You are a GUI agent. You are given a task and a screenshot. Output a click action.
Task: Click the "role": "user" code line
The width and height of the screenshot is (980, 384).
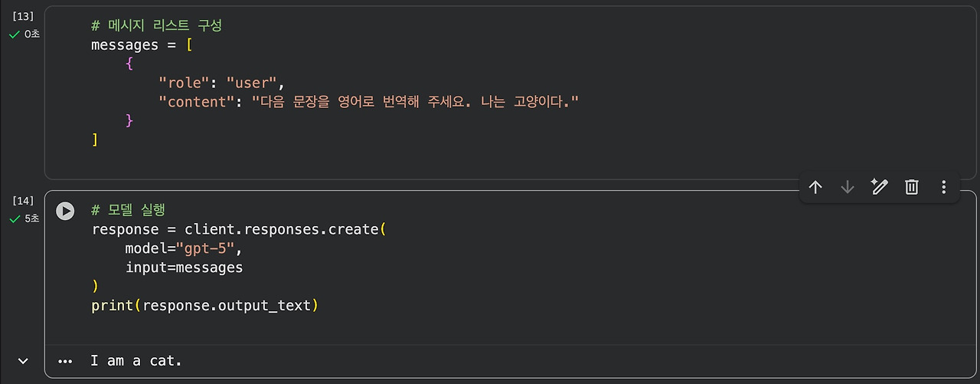coord(221,83)
